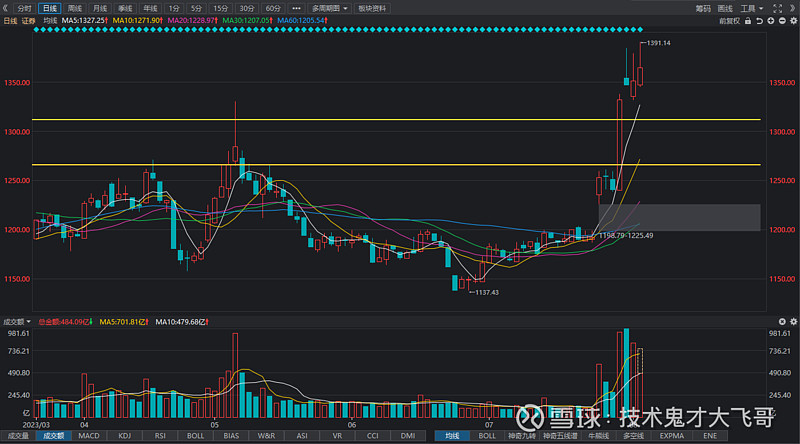The image size is (800, 444).
Task: Select 月线 monthly period
Action: pyautogui.click(x=99, y=8)
